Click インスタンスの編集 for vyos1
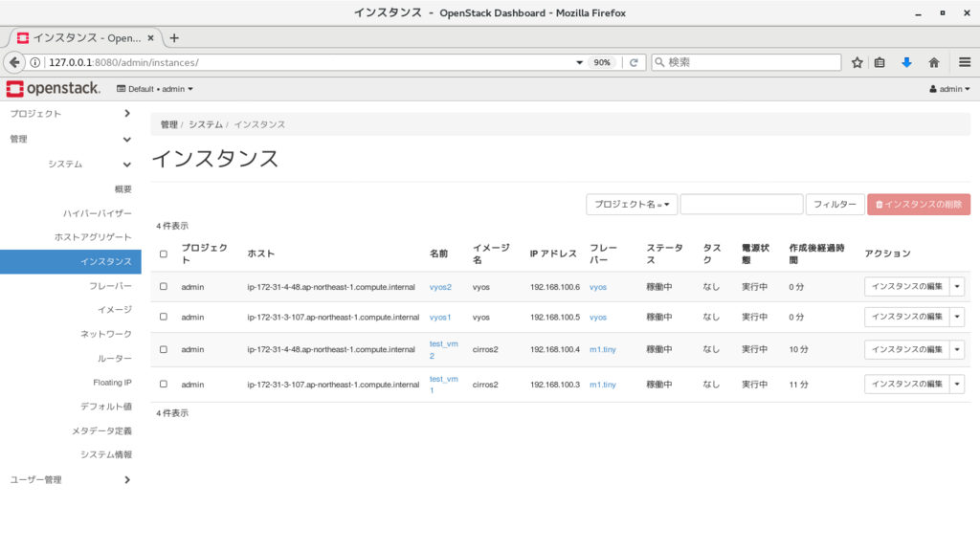Viewport: 980px width, 551px height. tap(907, 317)
